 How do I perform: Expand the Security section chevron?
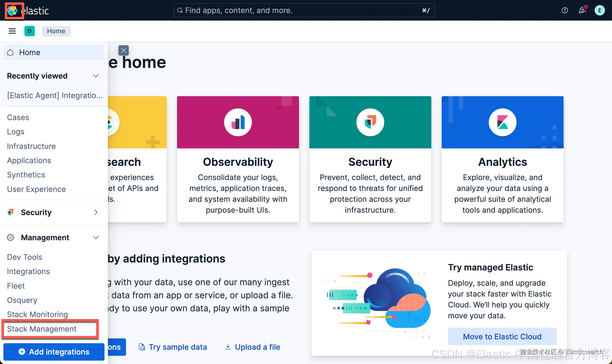coord(96,212)
